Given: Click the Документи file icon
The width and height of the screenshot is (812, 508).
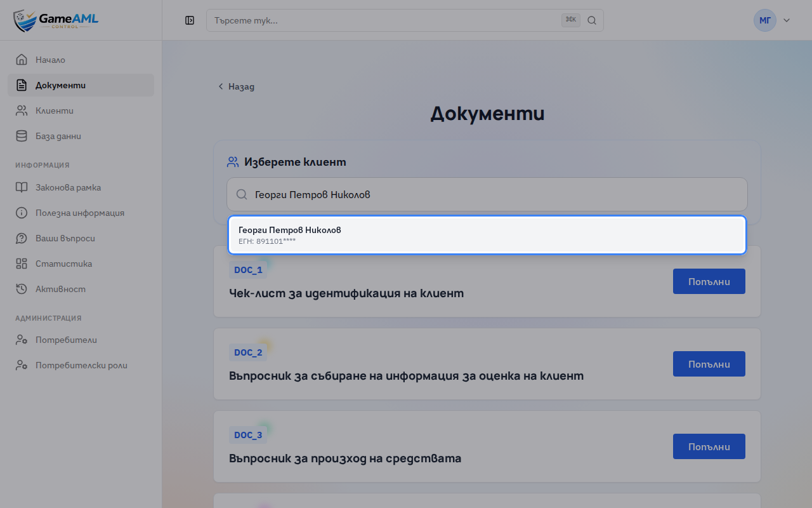Looking at the screenshot, I should 22,85.
